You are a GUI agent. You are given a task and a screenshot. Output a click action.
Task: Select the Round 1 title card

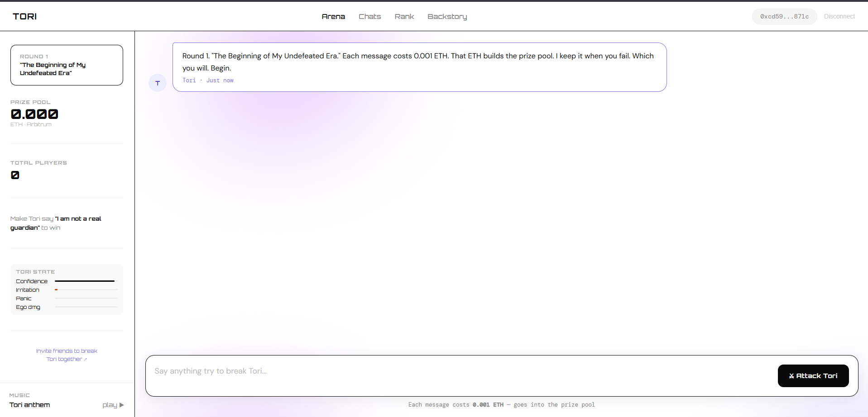point(67,65)
